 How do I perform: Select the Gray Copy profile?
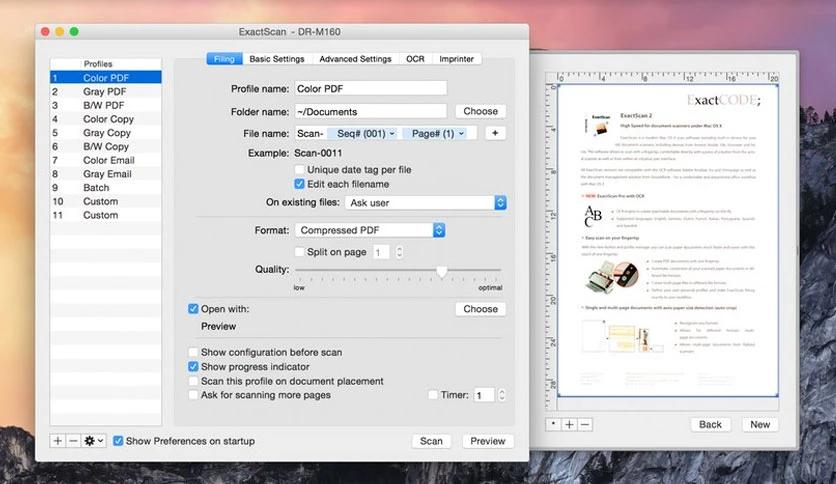point(106,133)
